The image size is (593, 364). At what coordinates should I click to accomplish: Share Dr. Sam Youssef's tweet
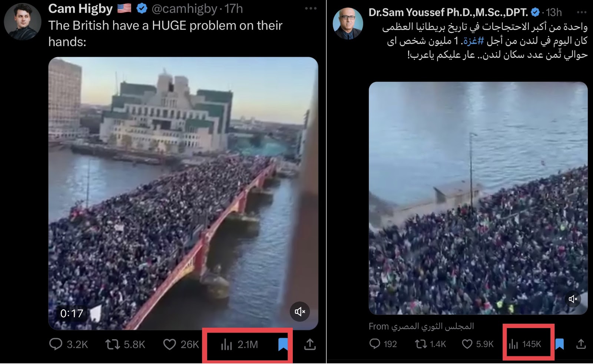(581, 344)
